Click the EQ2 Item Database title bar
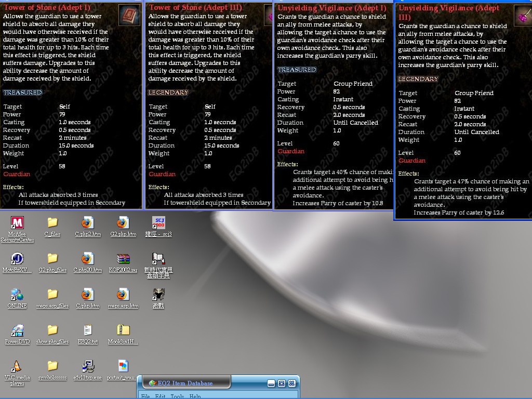 coord(208,383)
